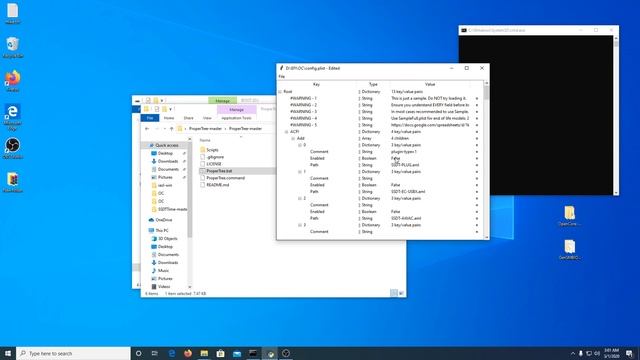Open the OpenCore folder on desktop
This screenshot has width=640, height=360.
click(x=569, y=216)
